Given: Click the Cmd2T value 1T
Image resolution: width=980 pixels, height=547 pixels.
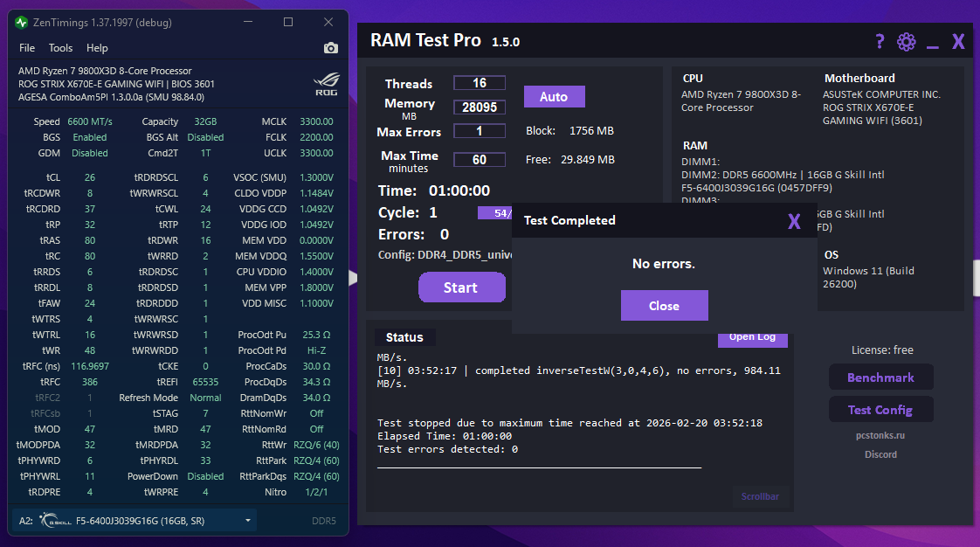Looking at the screenshot, I should [205, 153].
